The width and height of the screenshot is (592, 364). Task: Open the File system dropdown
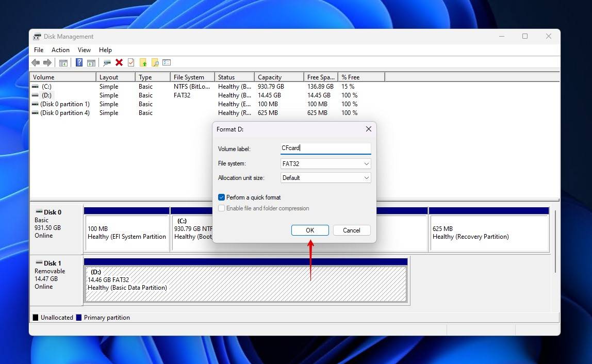click(325, 164)
